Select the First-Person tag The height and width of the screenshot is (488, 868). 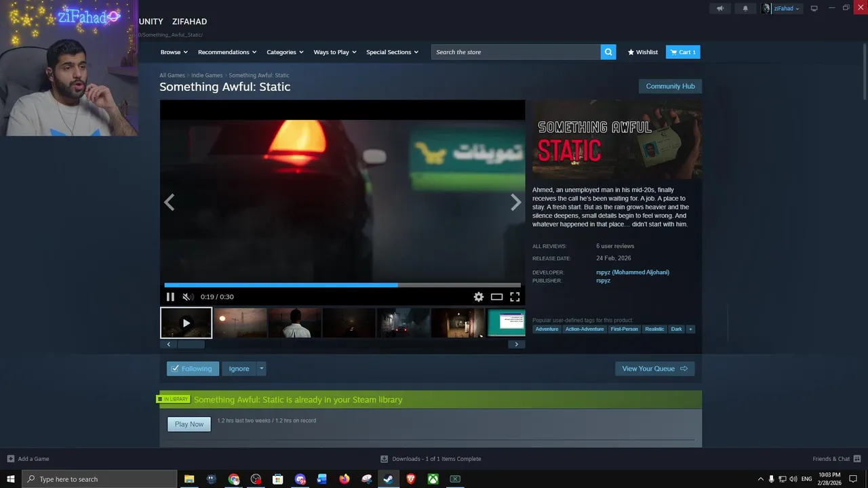624,329
